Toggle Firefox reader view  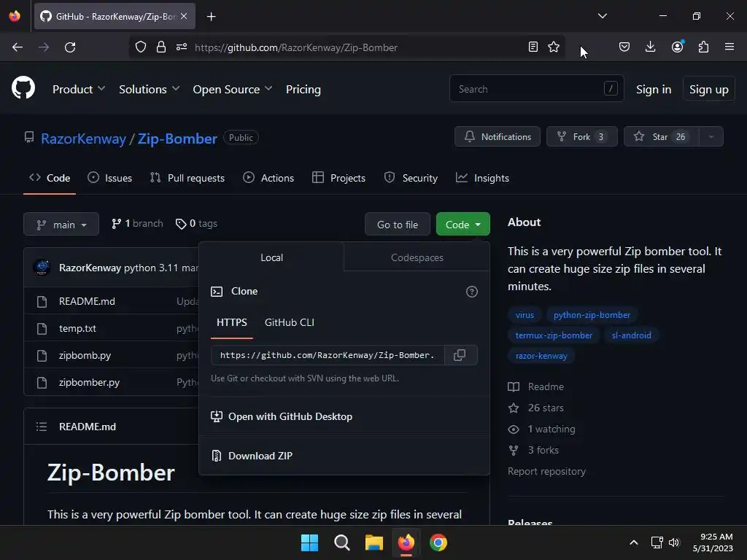pyautogui.click(x=533, y=47)
